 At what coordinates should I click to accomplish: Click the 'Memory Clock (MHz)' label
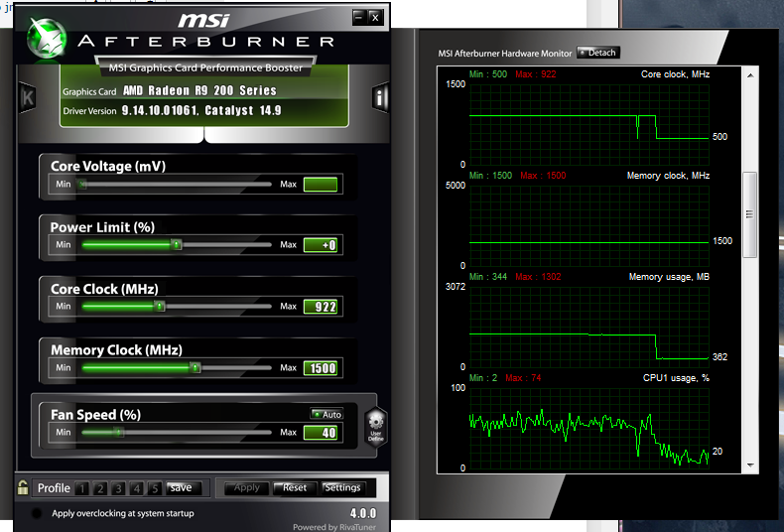tap(116, 349)
